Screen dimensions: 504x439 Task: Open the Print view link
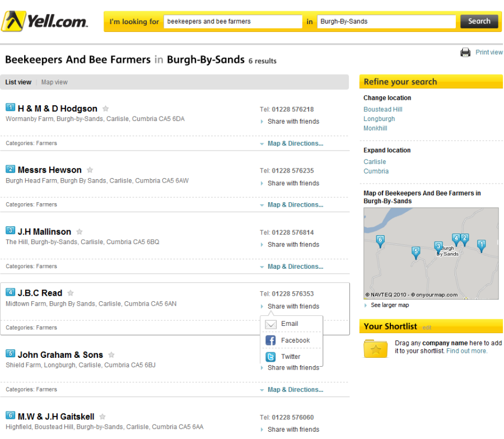tap(489, 52)
